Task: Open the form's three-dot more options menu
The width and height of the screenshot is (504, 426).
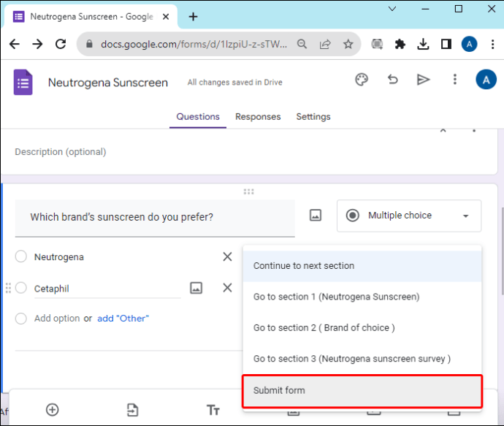Action: 455,80
